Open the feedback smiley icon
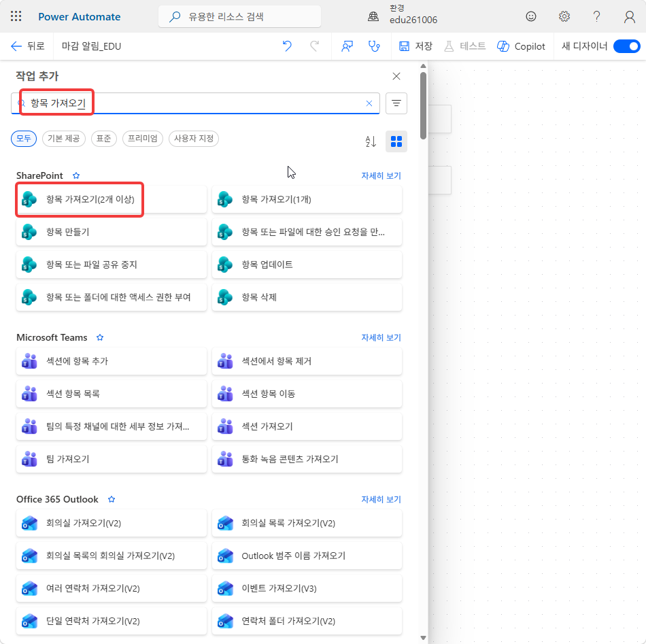 click(531, 16)
